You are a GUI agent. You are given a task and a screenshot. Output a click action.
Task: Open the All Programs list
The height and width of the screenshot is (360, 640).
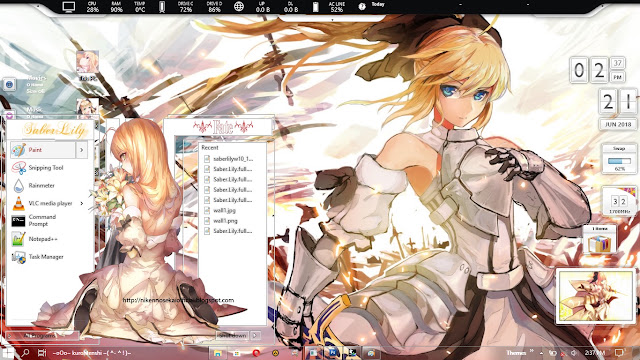[x=41, y=336]
